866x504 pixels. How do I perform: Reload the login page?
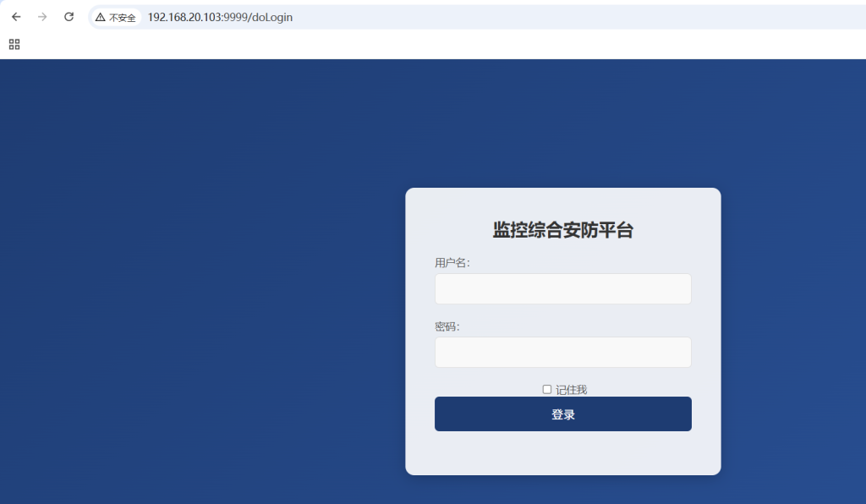click(x=69, y=17)
